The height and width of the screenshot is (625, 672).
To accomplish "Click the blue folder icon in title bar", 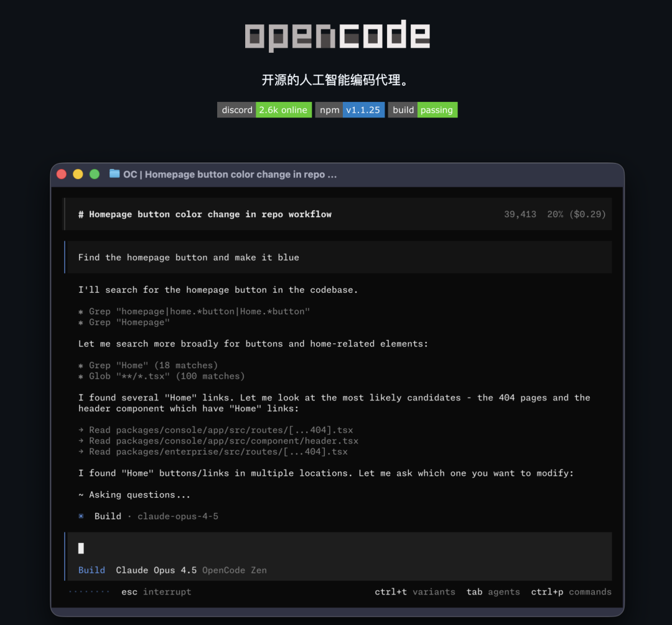I will [114, 174].
